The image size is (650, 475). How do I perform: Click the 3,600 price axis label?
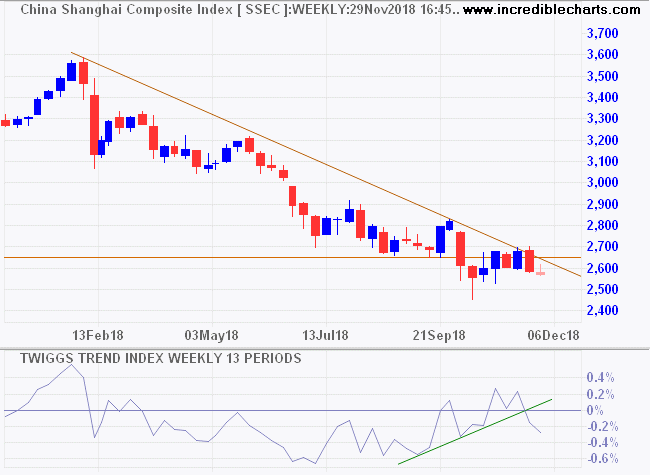coord(602,54)
